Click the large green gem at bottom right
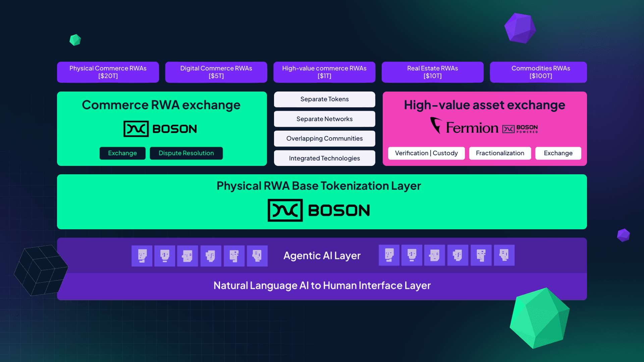 (540, 318)
